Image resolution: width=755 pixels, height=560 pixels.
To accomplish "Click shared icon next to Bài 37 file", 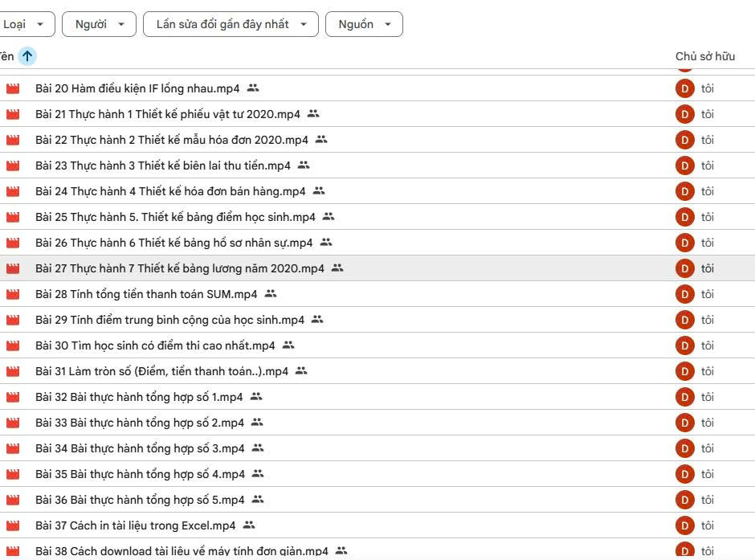I will (x=249, y=525).
